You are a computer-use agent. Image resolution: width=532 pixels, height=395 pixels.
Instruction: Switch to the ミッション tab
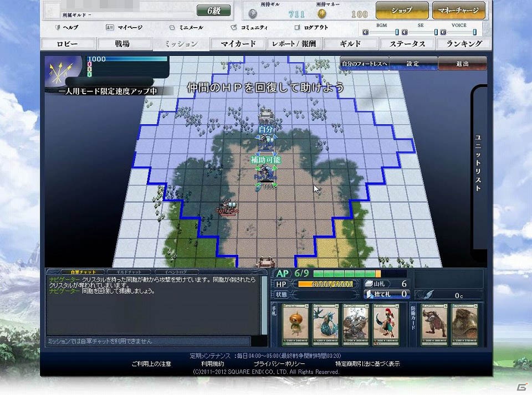pos(181,44)
